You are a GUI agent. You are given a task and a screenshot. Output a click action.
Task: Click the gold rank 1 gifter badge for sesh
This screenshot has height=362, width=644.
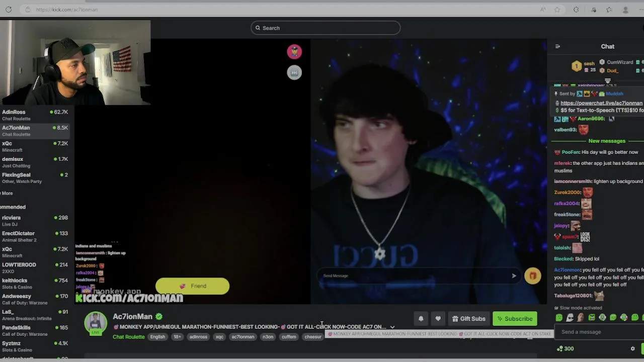(x=576, y=66)
